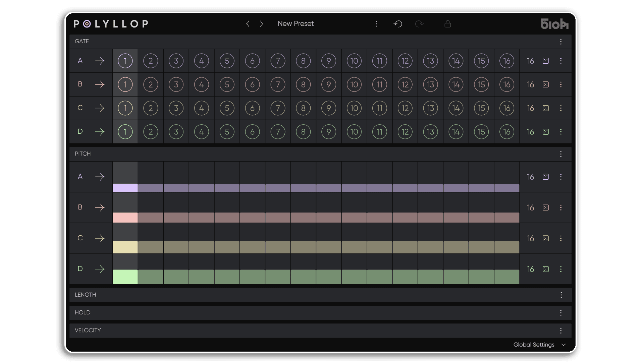The image size is (644, 362).
Task: Randomize Gate row B with dice icon
Action: (546, 84)
